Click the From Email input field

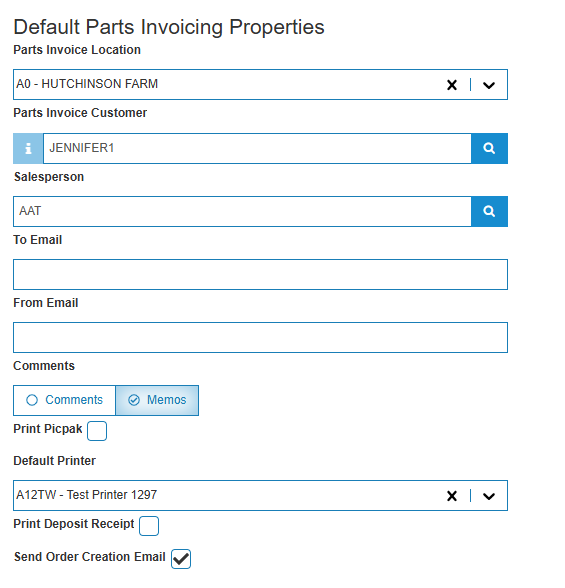click(261, 338)
